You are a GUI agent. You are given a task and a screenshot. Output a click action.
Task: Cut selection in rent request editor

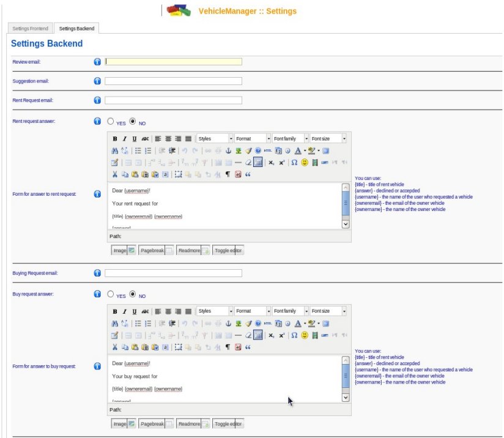click(x=115, y=174)
